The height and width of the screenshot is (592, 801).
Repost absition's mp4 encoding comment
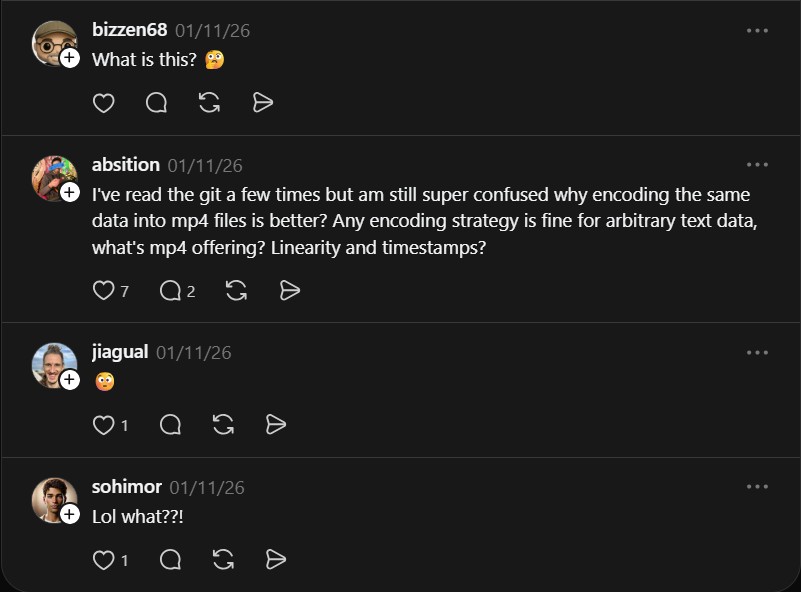[x=236, y=291]
